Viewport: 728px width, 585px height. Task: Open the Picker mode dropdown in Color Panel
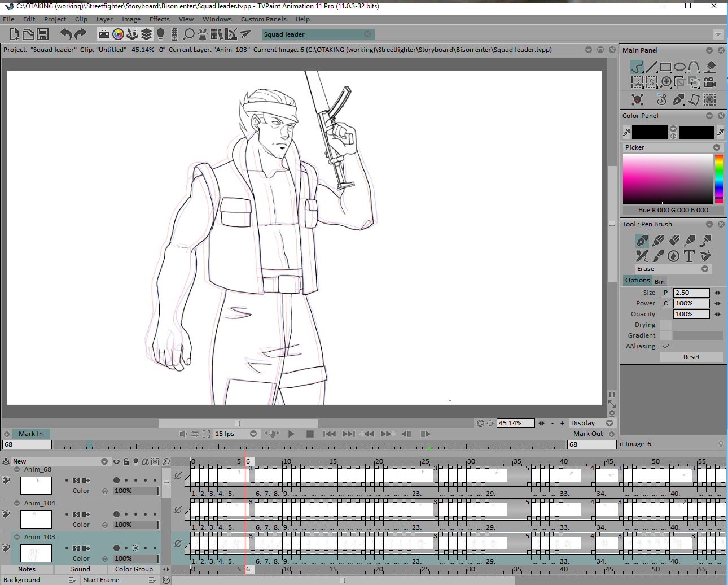point(717,147)
